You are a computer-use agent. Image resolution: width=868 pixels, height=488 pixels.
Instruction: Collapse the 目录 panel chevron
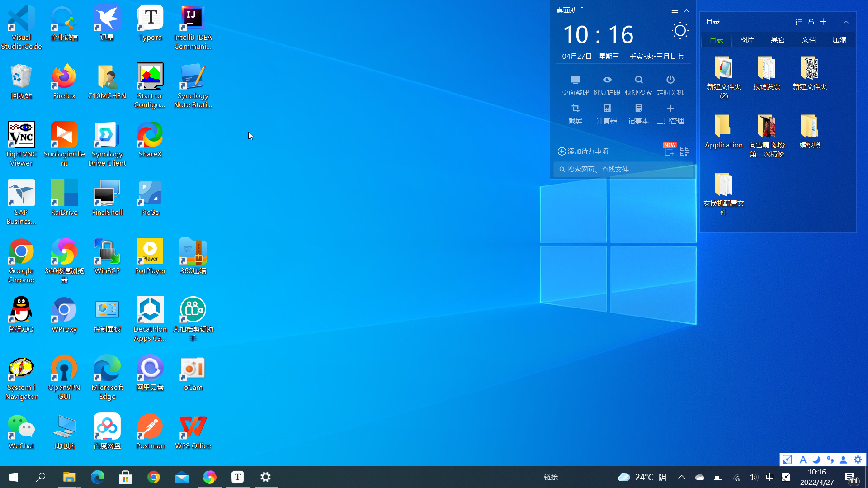[x=846, y=22]
